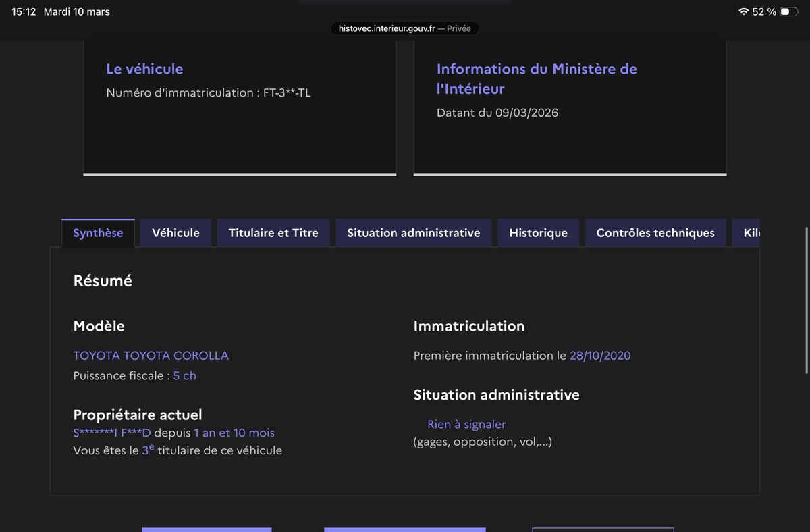Click the owner name S*******I F***D

pos(112,433)
